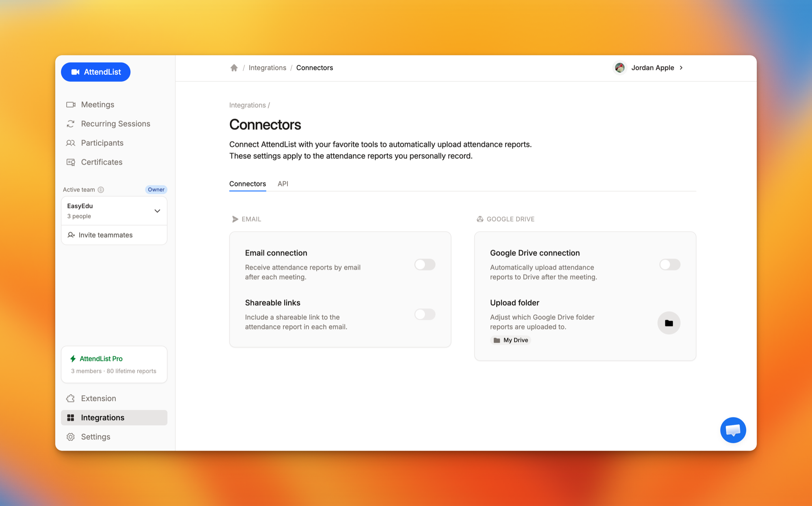Click the invite teammates person-plus icon
The image size is (812, 506).
coord(71,235)
